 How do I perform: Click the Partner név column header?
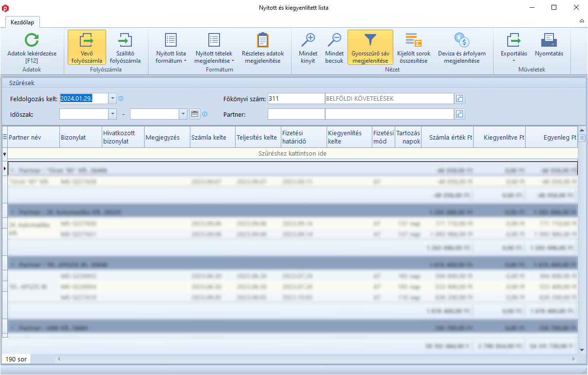point(33,138)
